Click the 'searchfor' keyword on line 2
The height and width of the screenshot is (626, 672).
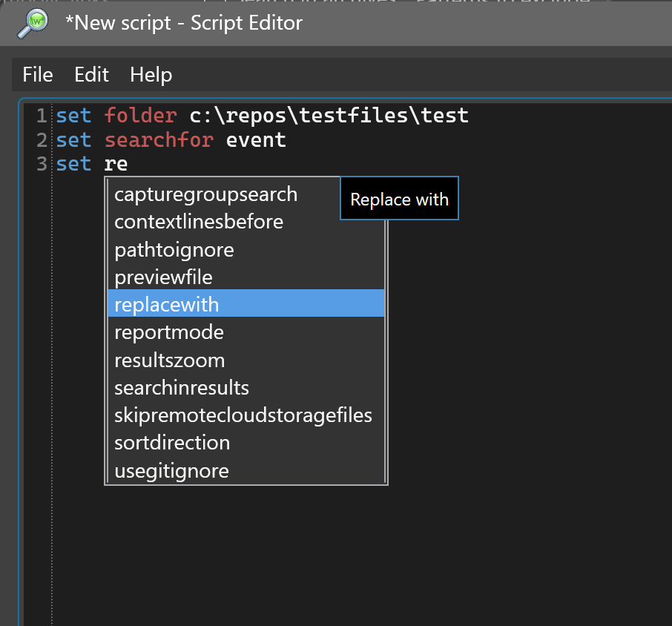(x=159, y=139)
